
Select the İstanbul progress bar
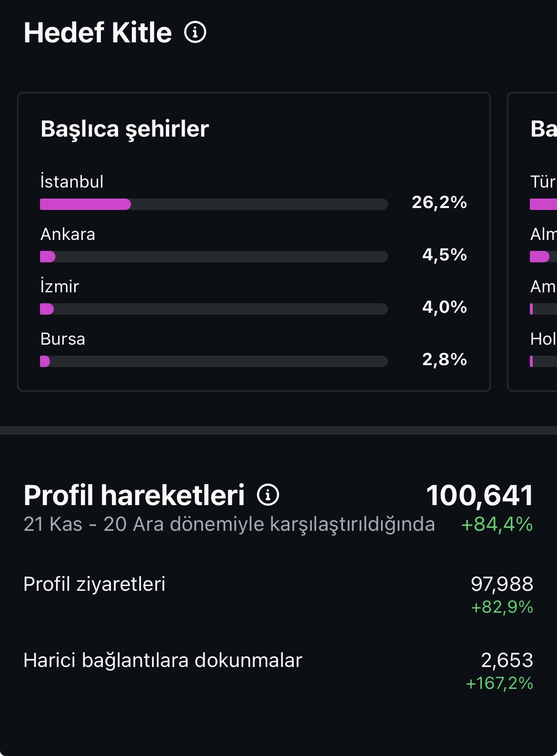point(214,204)
